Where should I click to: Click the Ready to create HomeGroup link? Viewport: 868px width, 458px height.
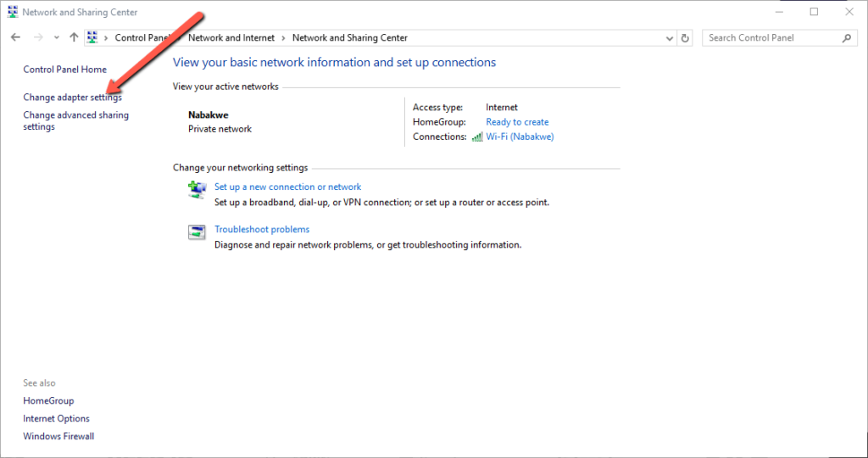[x=517, y=122]
